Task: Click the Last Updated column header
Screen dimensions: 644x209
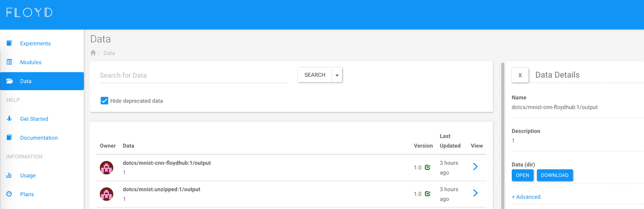Action: (450, 141)
